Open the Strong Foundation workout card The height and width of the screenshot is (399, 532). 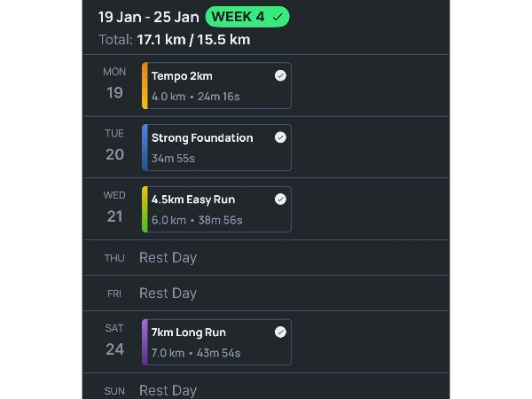pos(216,148)
